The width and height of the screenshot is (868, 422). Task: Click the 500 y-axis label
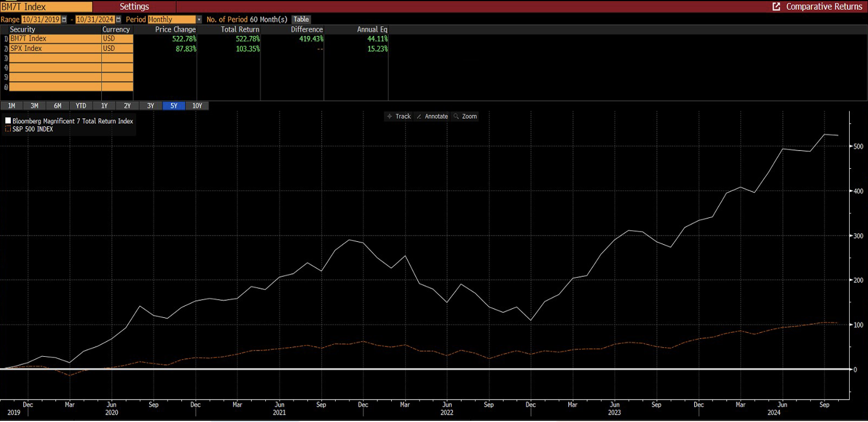(x=859, y=146)
